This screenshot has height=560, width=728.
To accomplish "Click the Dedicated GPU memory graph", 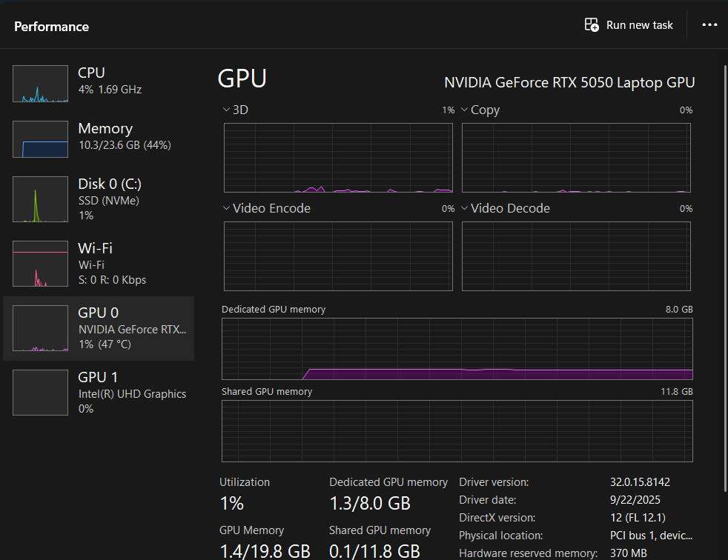I will coord(457,349).
